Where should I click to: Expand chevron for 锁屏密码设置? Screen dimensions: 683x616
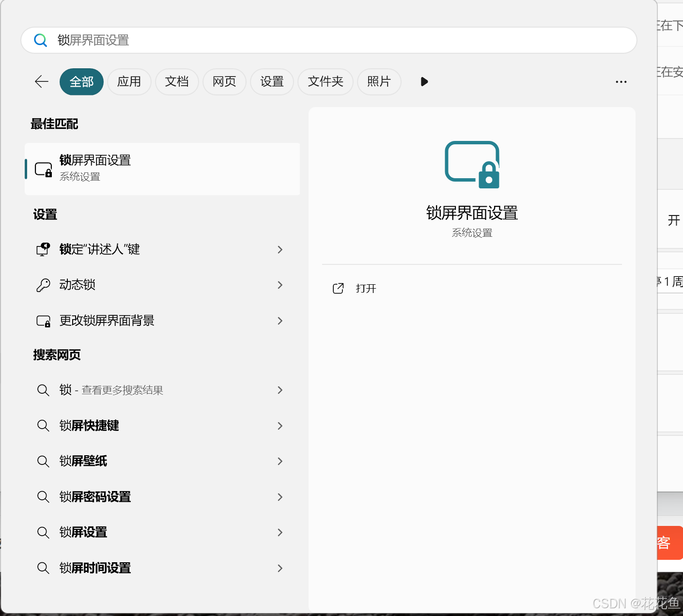[x=280, y=497]
